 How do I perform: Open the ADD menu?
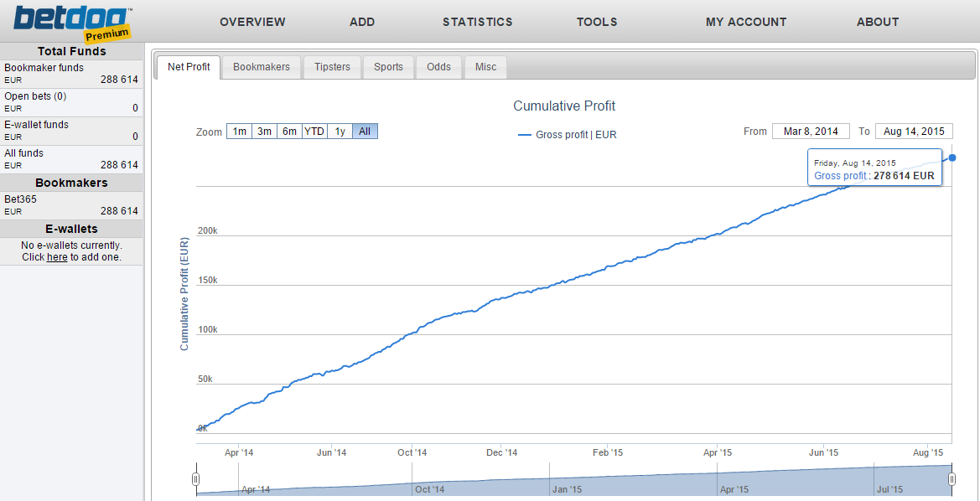tap(362, 22)
